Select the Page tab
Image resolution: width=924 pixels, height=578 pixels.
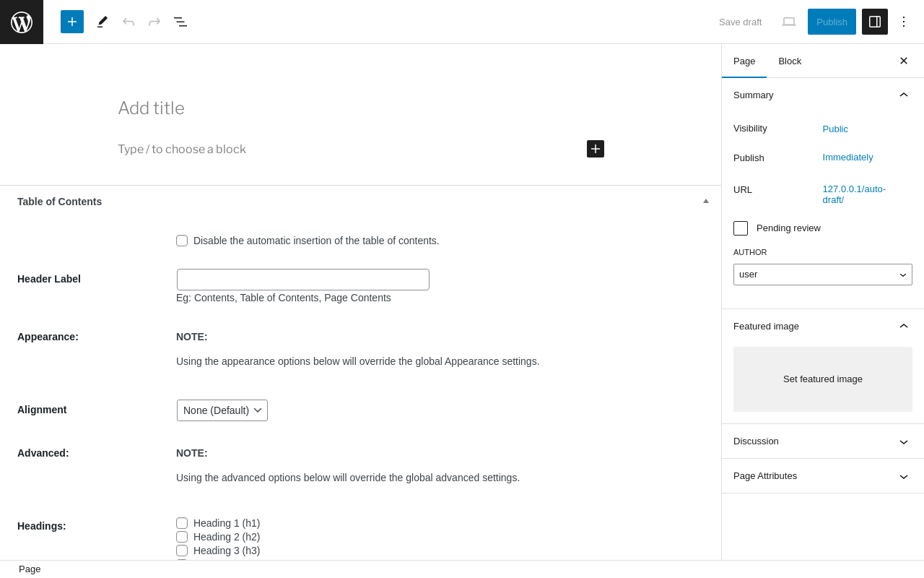[744, 61]
